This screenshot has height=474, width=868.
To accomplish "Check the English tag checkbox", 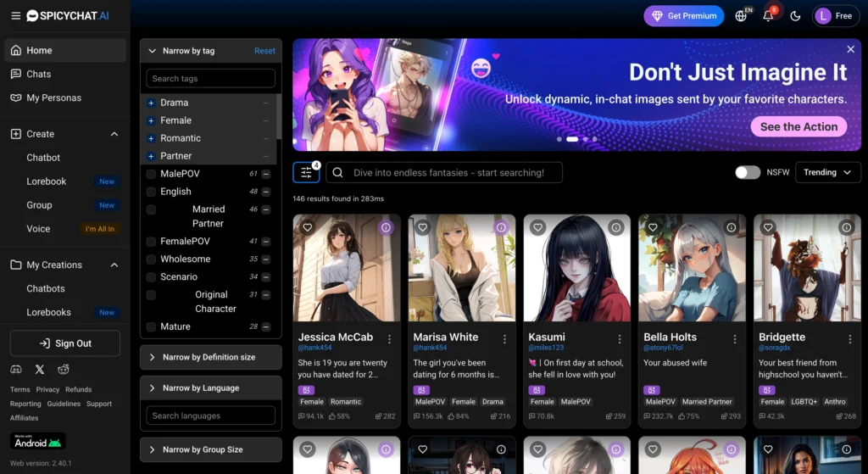I will 151,192.
